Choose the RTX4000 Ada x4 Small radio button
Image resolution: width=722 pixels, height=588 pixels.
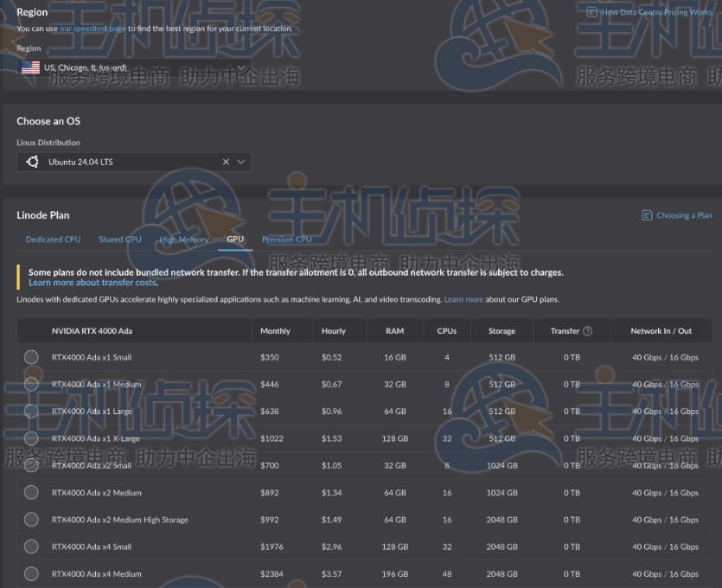[x=31, y=546]
